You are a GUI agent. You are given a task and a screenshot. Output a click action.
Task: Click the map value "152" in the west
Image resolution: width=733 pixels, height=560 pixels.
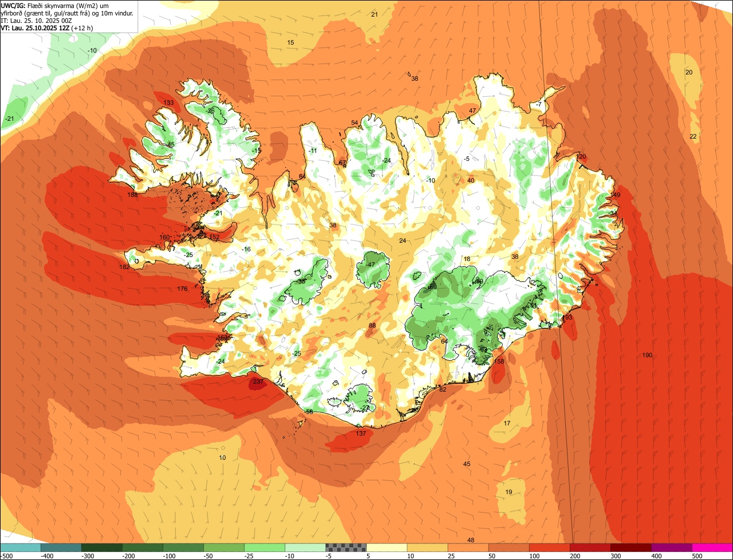215,237
